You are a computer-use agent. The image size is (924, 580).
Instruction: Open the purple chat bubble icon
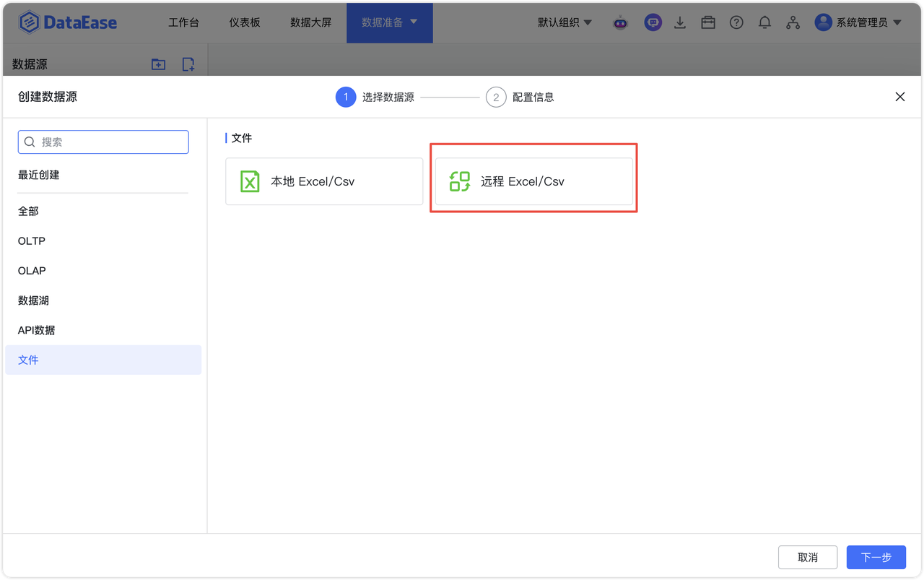coord(653,22)
